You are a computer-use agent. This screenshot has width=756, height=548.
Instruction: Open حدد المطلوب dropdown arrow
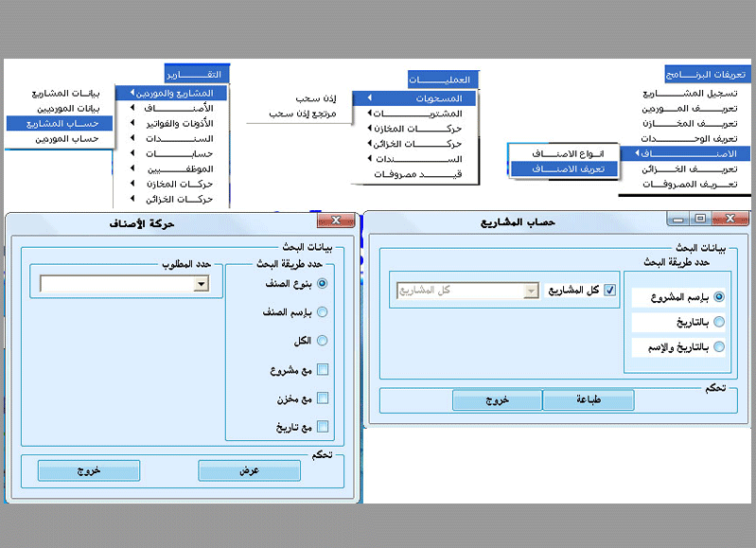tap(201, 284)
